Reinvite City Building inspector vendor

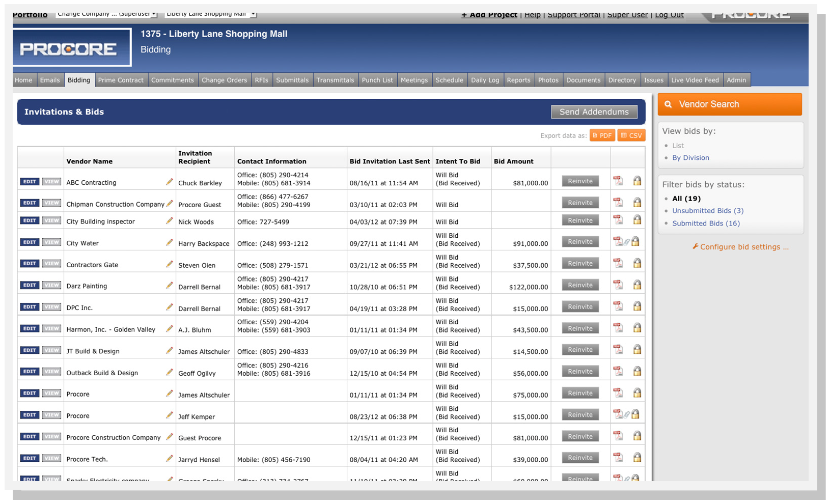click(580, 220)
